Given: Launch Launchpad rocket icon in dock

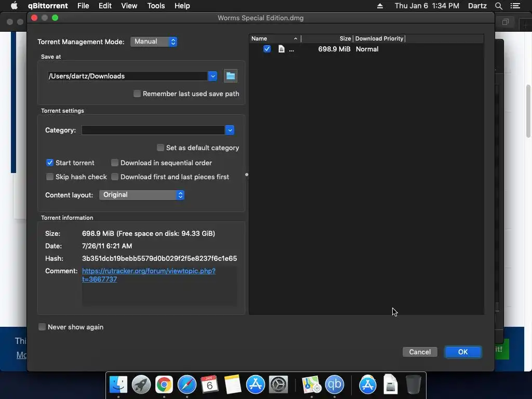Looking at the screenshot, I should tap(141, 385).
